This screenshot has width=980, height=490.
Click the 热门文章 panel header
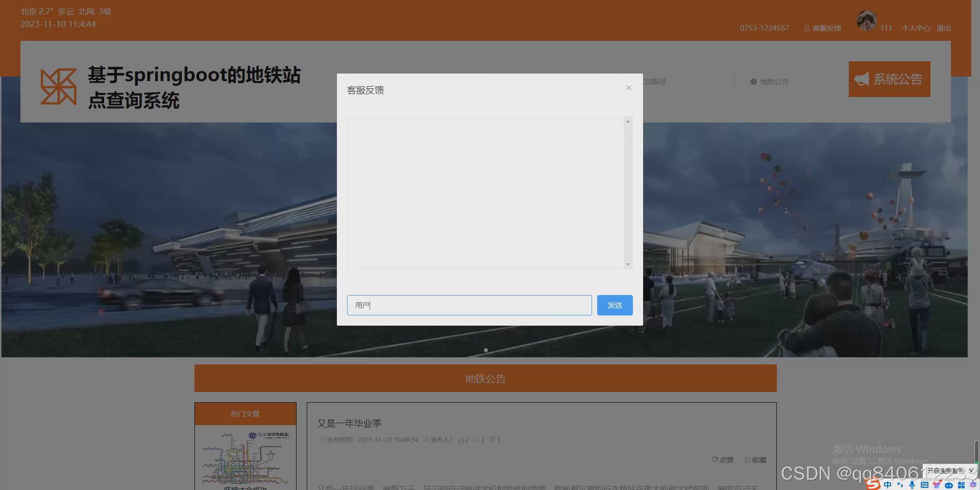(245, 414)
